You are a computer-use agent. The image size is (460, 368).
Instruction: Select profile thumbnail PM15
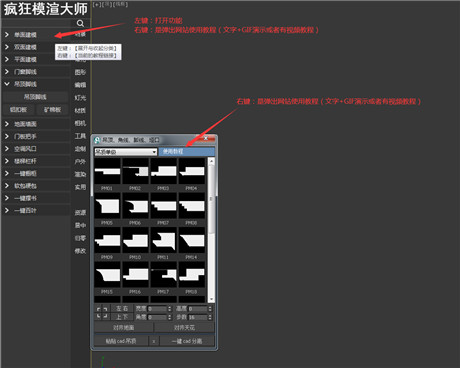click(107, 275)
